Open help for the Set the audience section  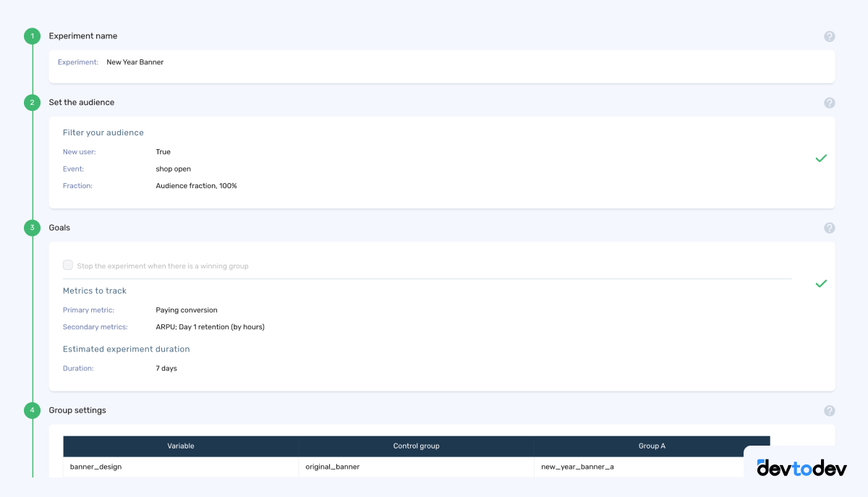click(x=829, y=102)
